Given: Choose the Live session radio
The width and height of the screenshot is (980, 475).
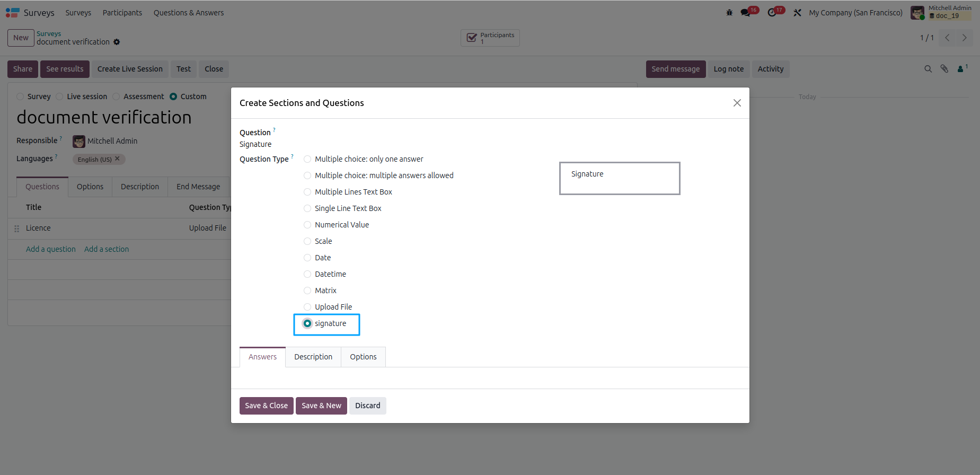Looking at the screenshot, I should click(x=59, y=96).
